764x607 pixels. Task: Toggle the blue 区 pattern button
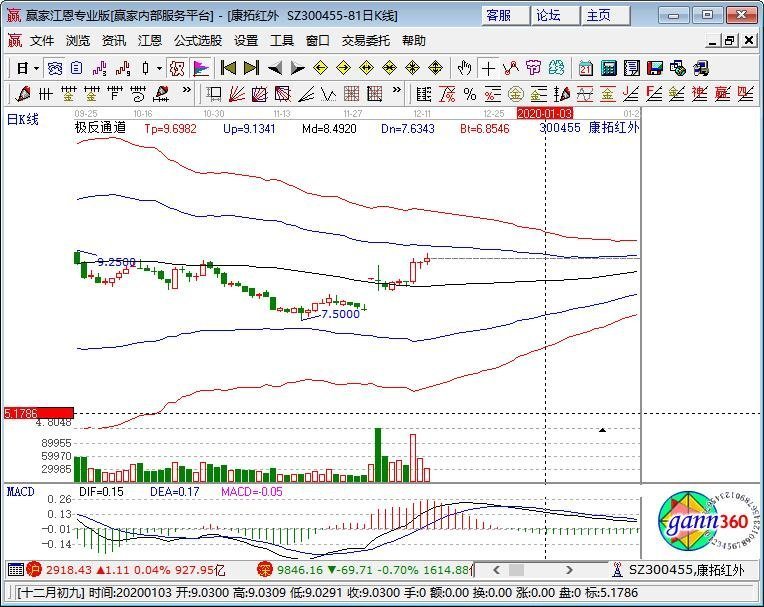(54, 68)
